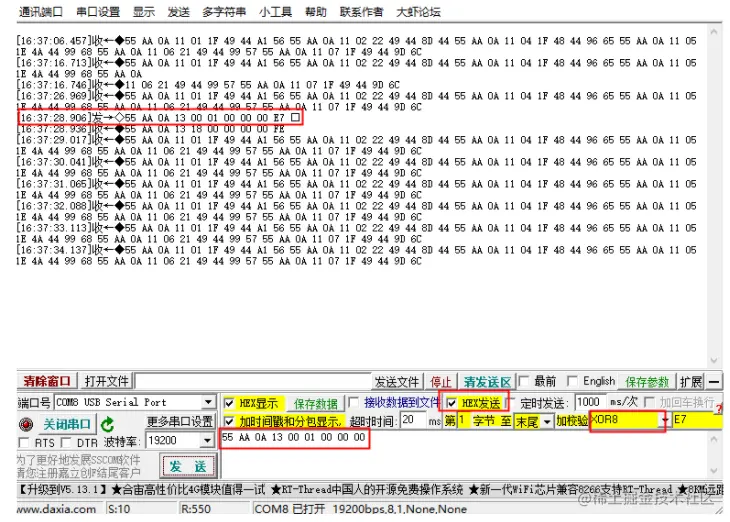Click the receive window scroll-down arrow

click(714, 360)
